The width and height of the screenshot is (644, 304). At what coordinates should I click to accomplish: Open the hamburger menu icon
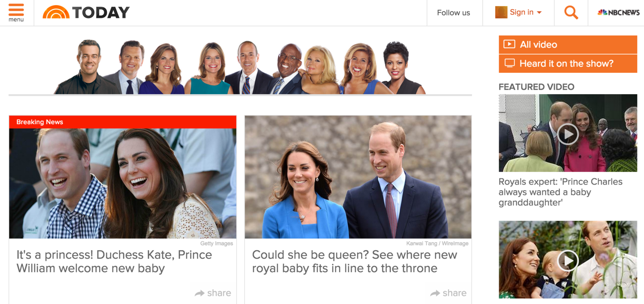coord(16,12)
